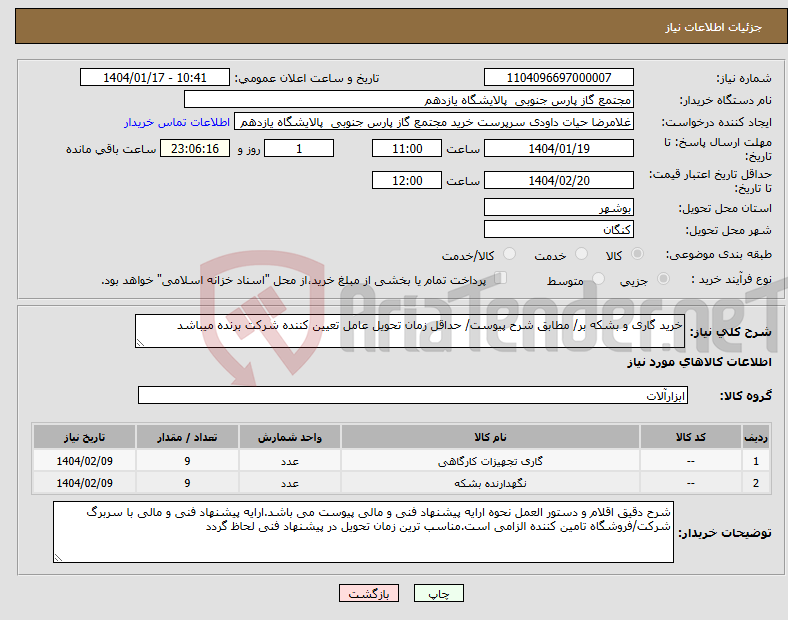Click the واحد شمارش column header
788x620 pixels.
(x=290, y=437)
